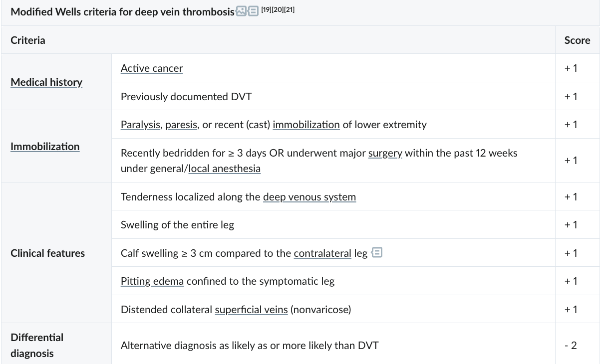Screen dimensions: 600x364
Task: Open the Medical history link
Action: pos(46,82)
